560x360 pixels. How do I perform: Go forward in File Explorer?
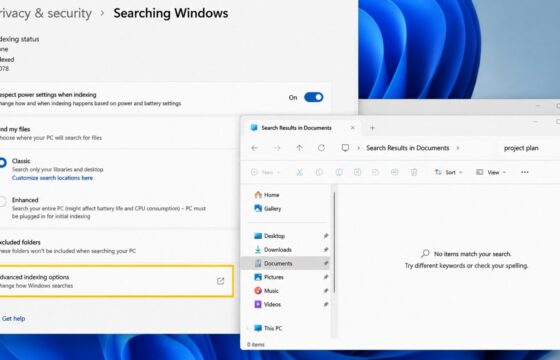pos(277,148)
